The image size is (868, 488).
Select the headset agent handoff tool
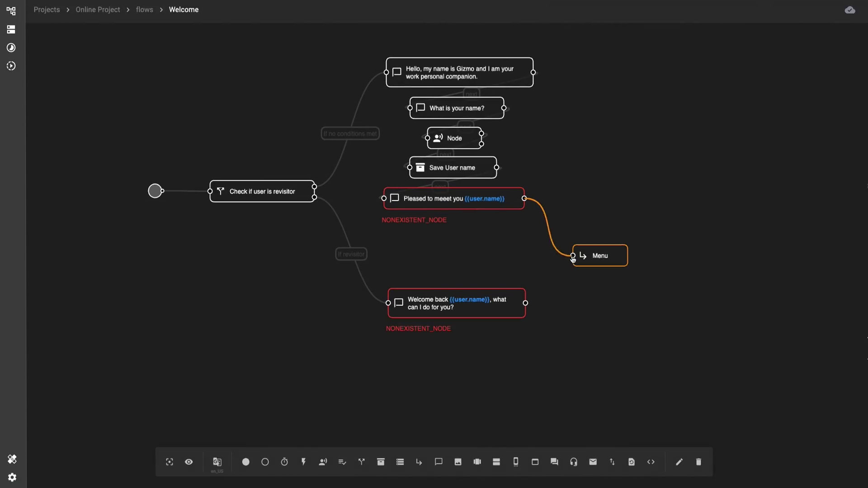574,462
